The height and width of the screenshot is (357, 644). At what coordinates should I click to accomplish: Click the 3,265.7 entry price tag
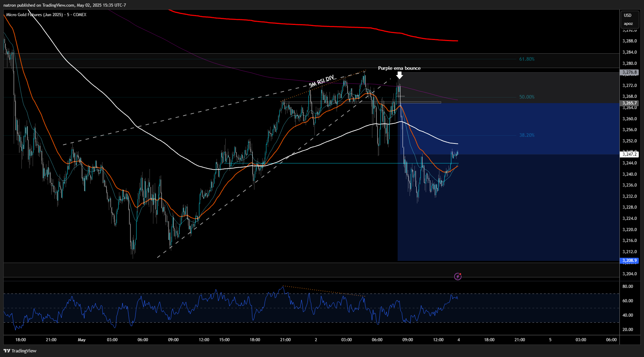coord(629,103)
